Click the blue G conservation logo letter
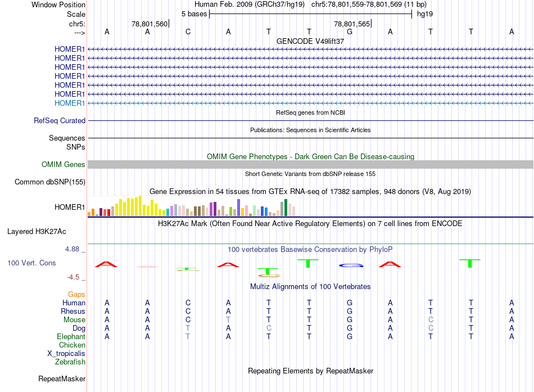 [351, 265]
